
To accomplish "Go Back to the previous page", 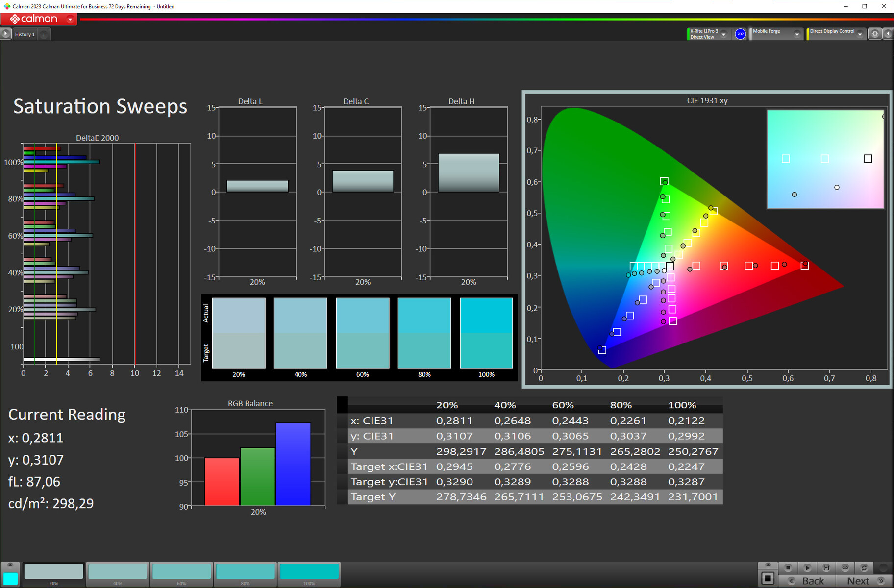I will click(806, 581).
